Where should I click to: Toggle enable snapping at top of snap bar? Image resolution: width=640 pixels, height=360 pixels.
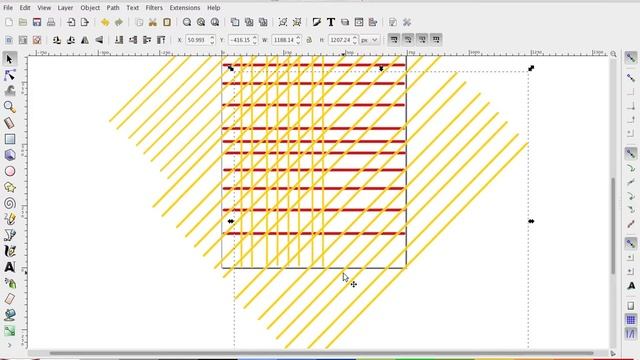[631, 58]
